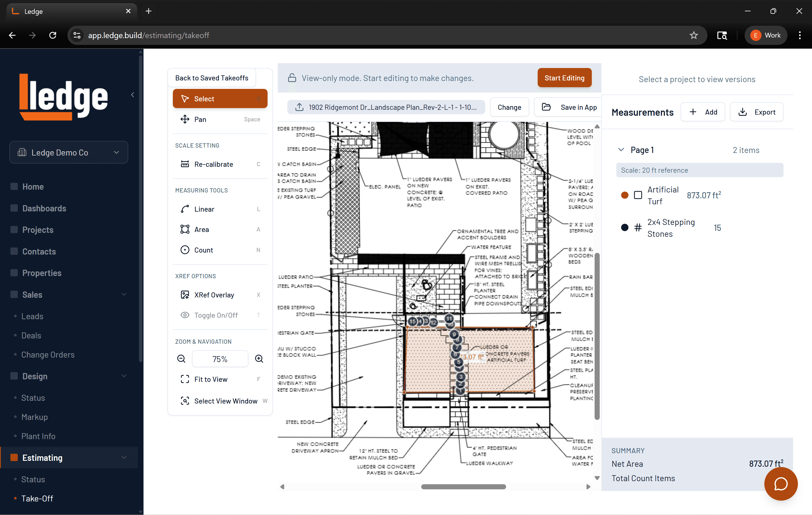Open Projects in sidebar
Viewport: 812px width, 515px height.
[x=37, y=230]
